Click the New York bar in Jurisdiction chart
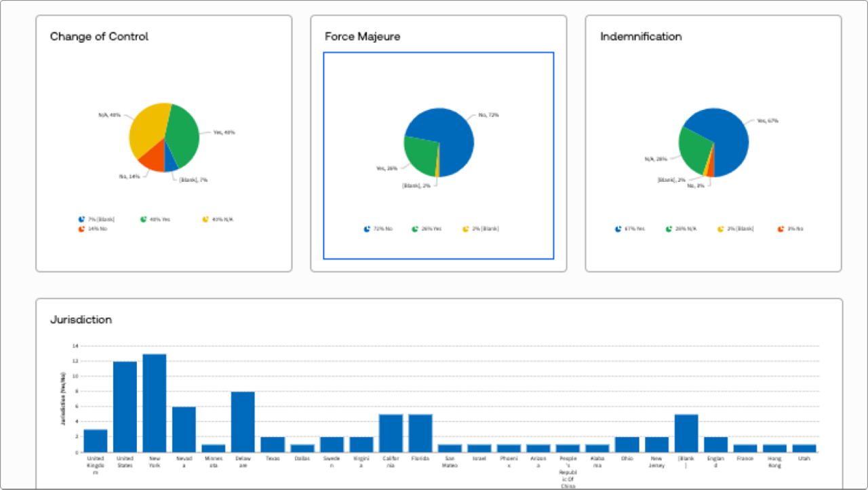Image resolution: width=868 pixels, height=490 pixels. pos(155,403)
